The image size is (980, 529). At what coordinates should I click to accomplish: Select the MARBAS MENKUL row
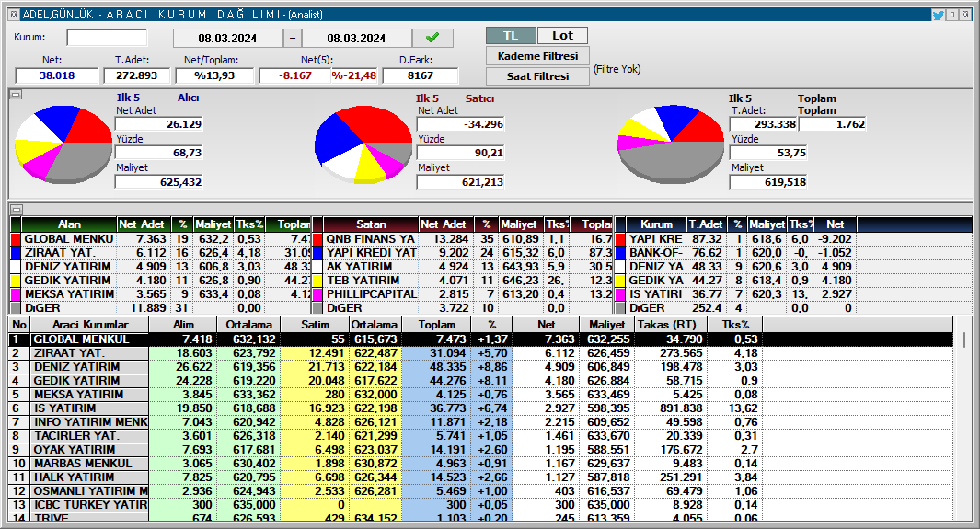pos(480,463)
